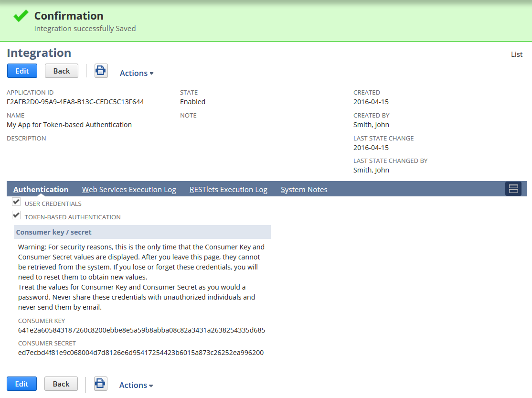The image size is (532, 398).
Task: Click the top Back button
Action: pyautogui.click(x=61, y=70)
